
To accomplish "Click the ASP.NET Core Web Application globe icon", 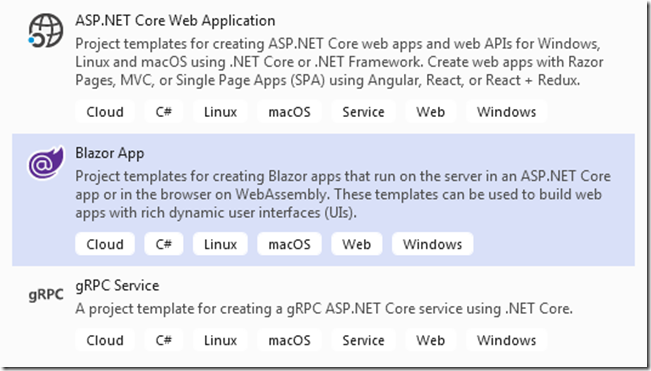I will 46,31.
